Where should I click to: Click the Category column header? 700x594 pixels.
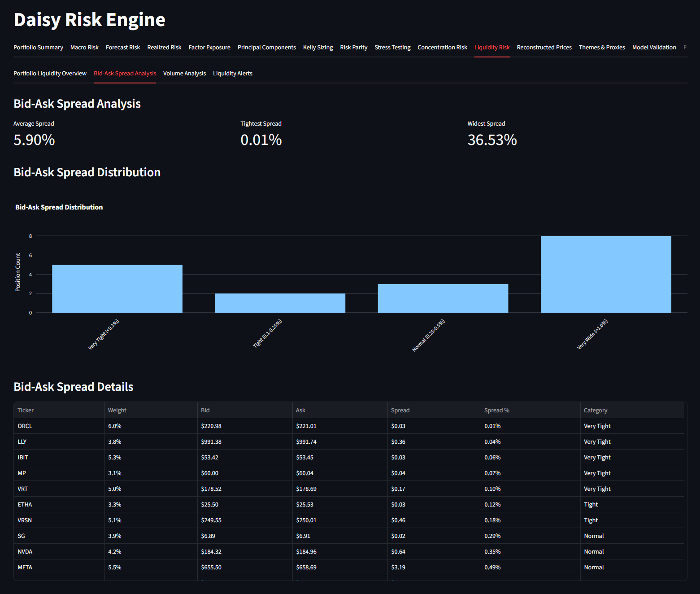coord(595,410)
